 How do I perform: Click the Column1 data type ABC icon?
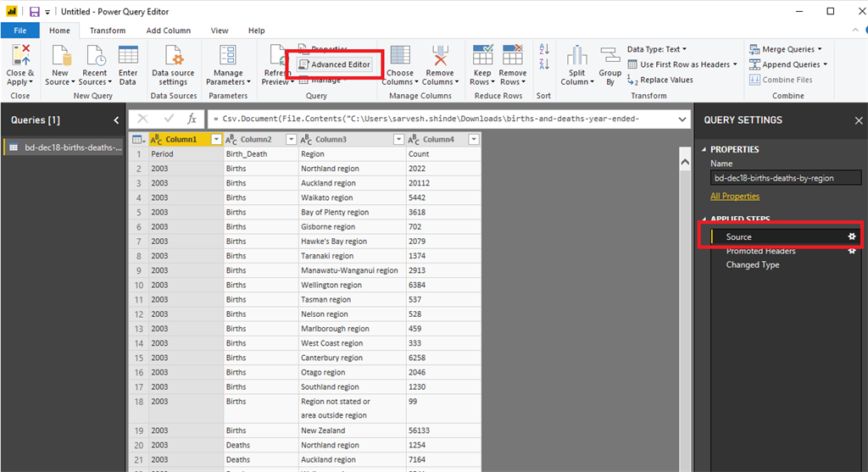click(x=156, y=140)
